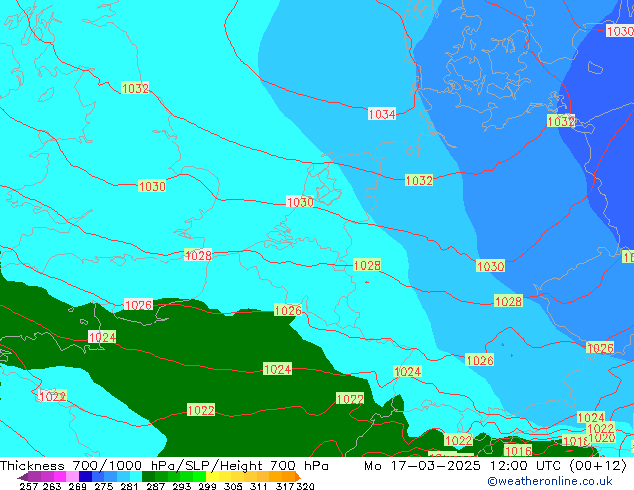The image size is (634, 490).
Task: Click the 1034 isobar pressure label
Action: (382, 114)
